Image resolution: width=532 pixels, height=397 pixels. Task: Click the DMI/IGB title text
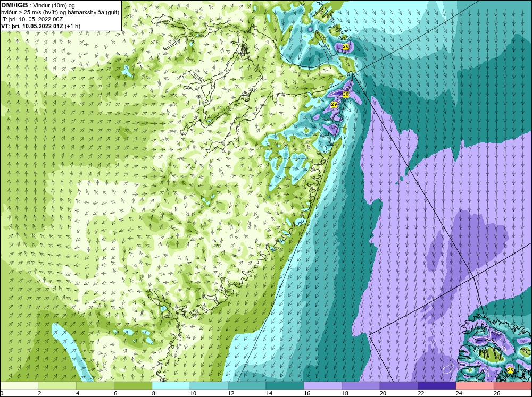(14, 5)
